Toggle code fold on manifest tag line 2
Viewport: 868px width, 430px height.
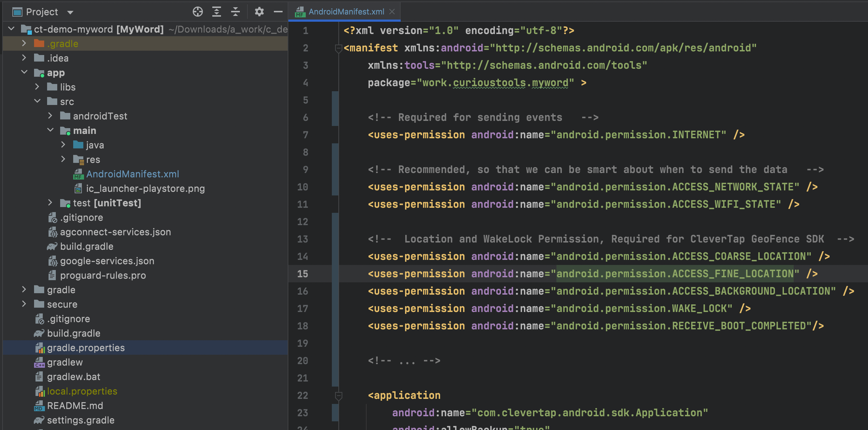(x=339, y=48)
